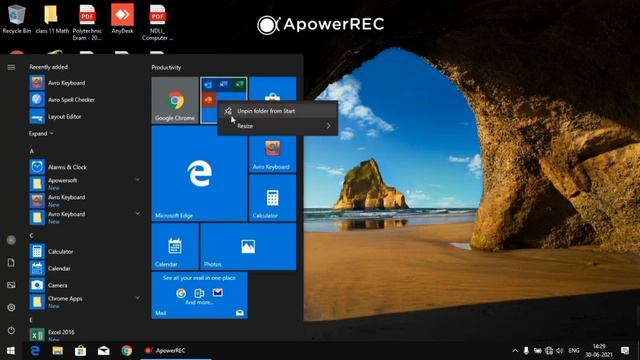
Task: Open Edge from the taskbar
Action: tap(35, 351)
